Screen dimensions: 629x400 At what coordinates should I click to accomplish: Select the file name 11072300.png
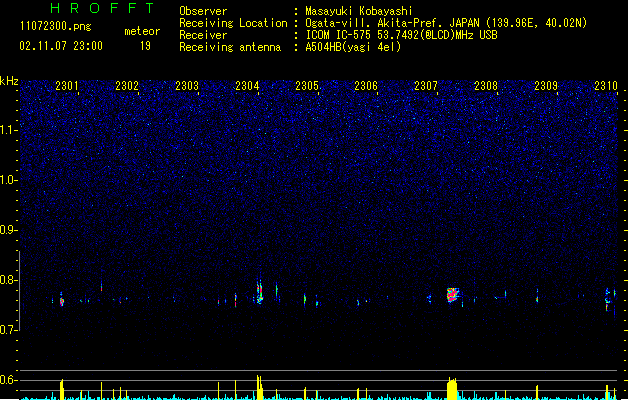(x=55, y=26)
